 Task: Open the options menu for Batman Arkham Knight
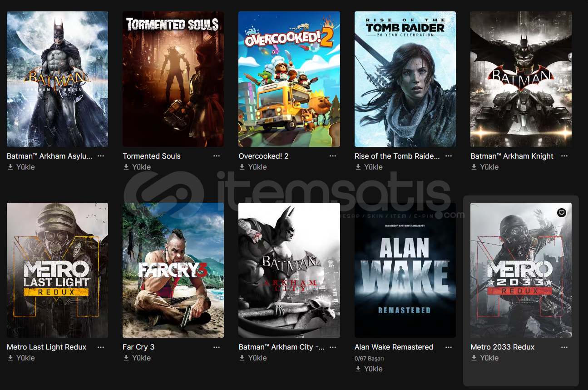point(564,156)
